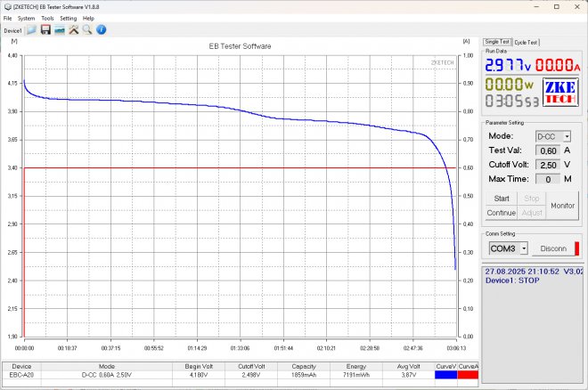Screen dimensions: 588x390
Task: Click the blue info about icon
Action: coord(101,29)
